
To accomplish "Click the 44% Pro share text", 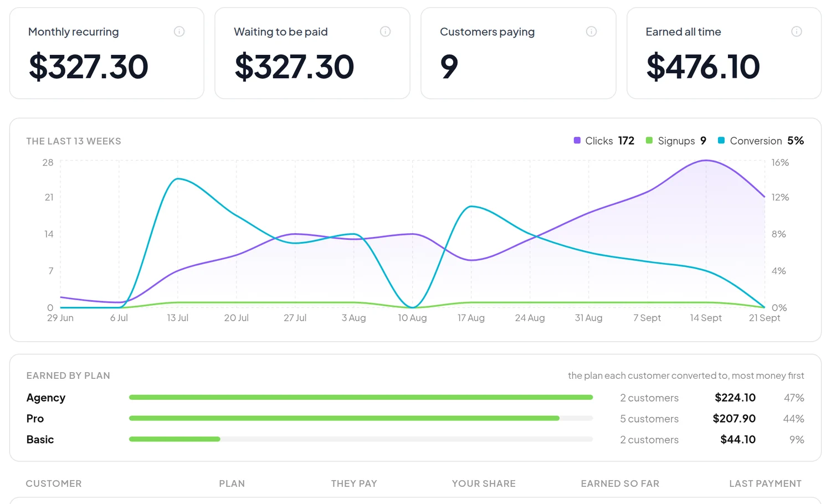I will [x=793, y=419].
